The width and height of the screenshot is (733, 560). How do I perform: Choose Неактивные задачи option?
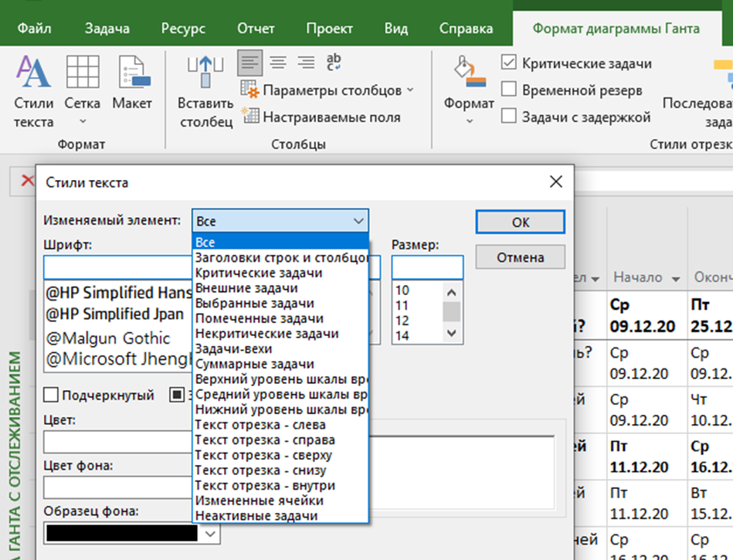[x=280, y=516]
